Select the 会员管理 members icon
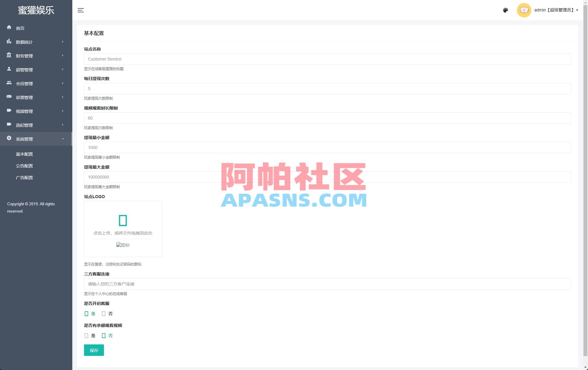Screen dimensions: 588x370 click(x=9, y=83)
